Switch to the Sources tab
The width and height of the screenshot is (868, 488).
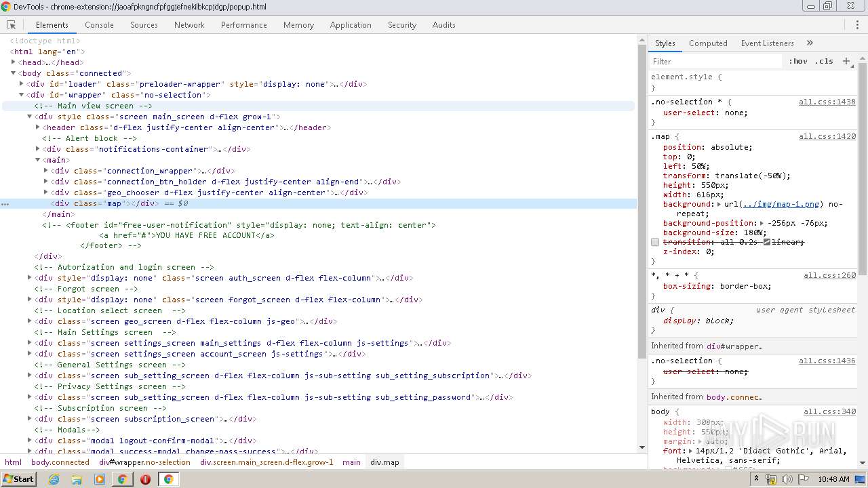(x=144, y=24)
